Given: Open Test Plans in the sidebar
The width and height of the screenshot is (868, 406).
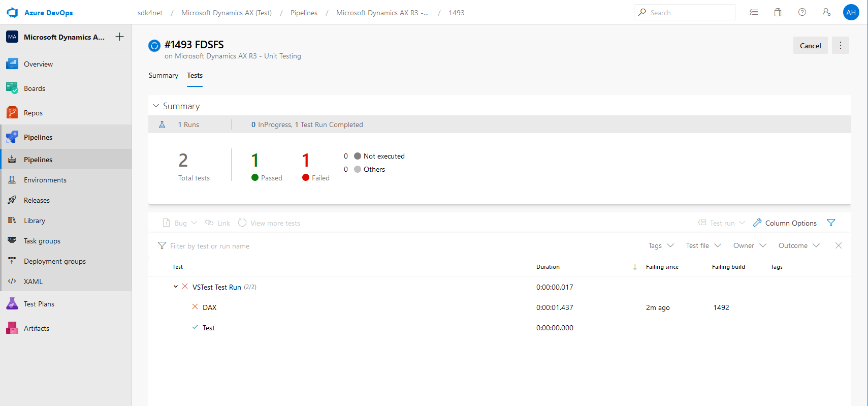Looking at the screenshot, I should coord(66,304).
